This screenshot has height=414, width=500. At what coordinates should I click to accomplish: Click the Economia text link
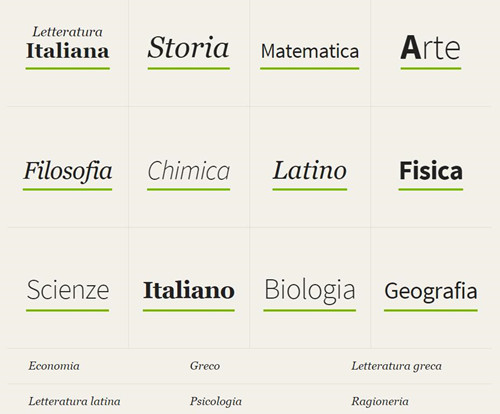pos(54,366)
